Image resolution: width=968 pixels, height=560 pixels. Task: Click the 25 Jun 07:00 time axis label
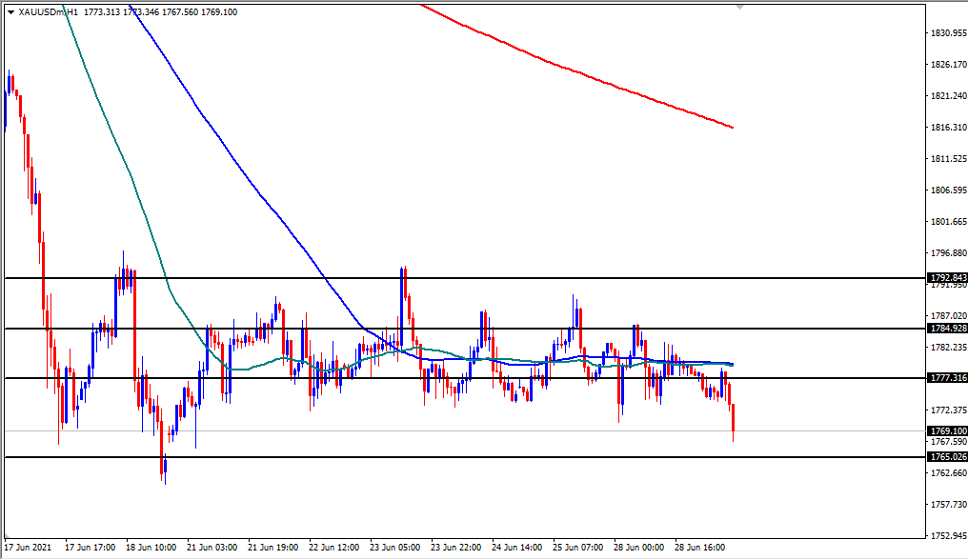577,548
